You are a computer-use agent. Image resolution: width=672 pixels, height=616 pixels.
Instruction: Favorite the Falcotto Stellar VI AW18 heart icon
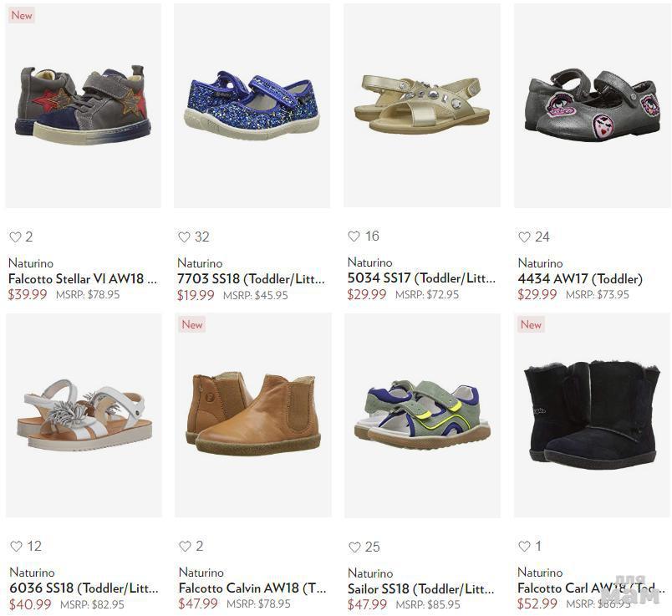15,237
